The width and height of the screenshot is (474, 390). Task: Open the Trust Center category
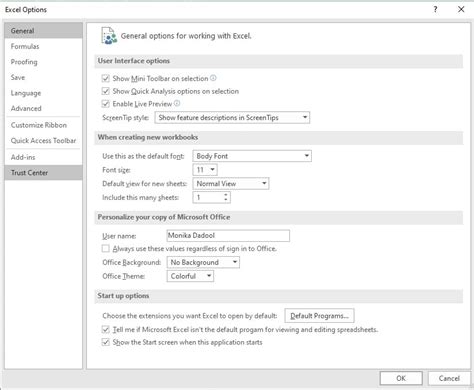43,173
